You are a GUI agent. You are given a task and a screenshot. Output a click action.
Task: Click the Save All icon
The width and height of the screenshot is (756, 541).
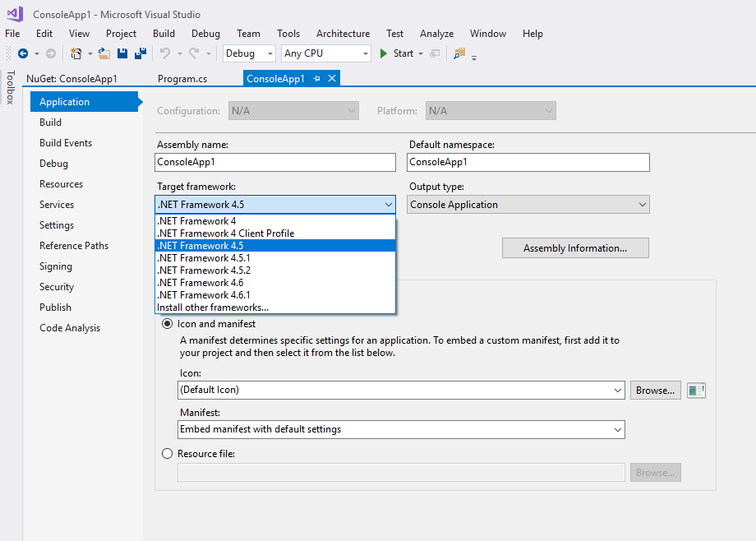(141, 53)
